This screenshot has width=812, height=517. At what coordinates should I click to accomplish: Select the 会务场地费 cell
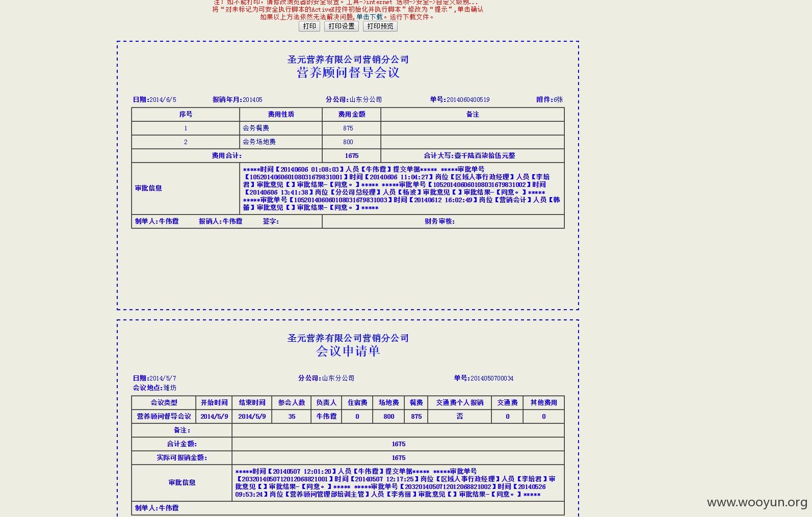point(281,142)
